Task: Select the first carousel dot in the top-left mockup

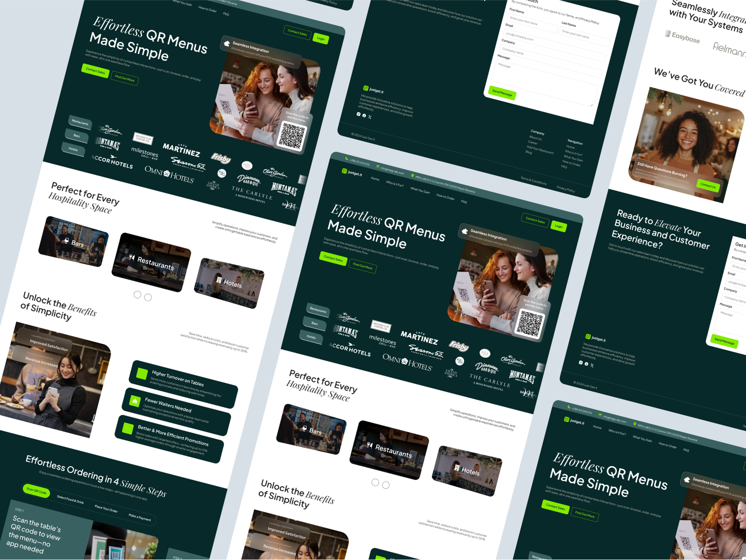Action: (137, 295)
